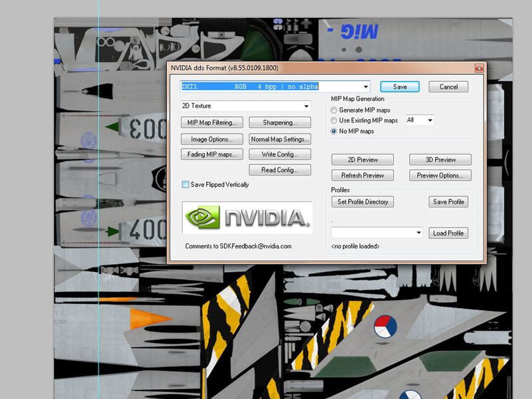Expand the 2D Texture type dropdown
This screenshot has width=532, height=399.
tap(305, 106)
